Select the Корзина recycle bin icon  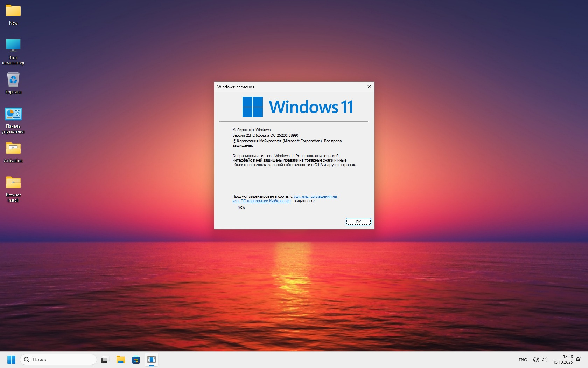click(x=13, y=83)
